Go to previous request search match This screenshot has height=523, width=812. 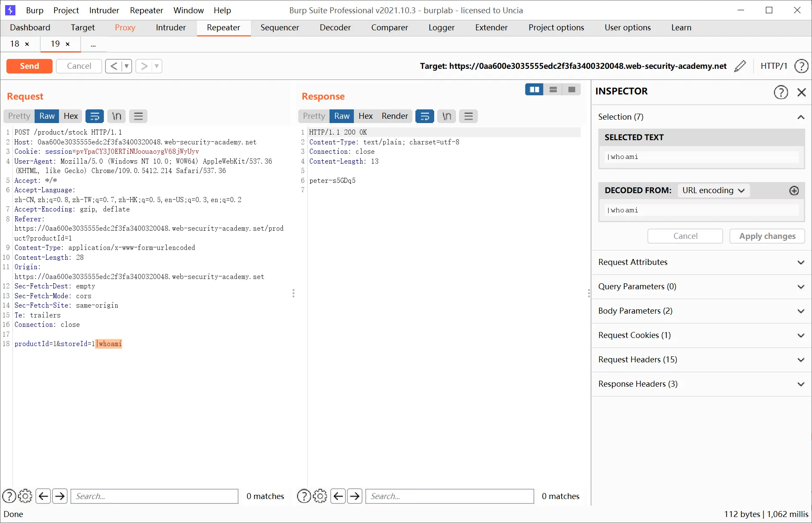43,496
